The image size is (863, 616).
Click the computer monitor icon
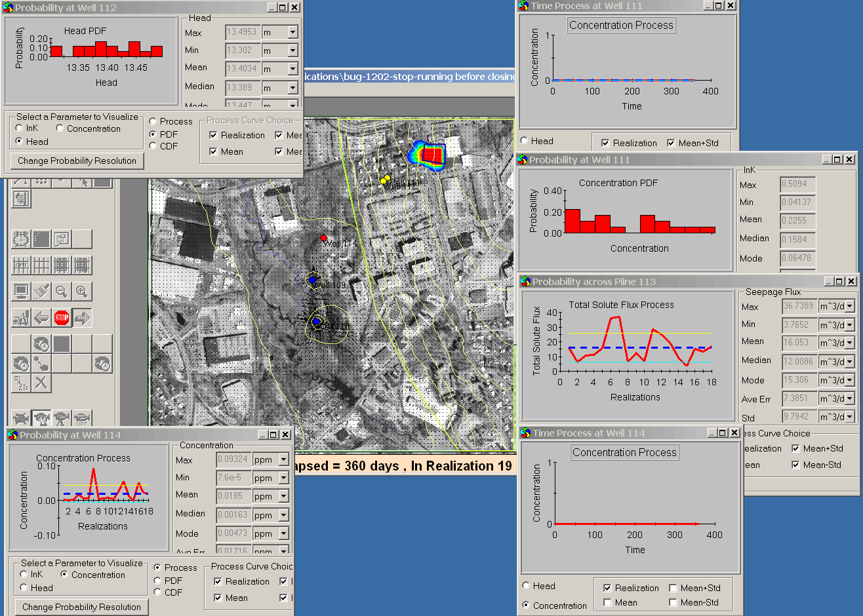tap(21, 292)
